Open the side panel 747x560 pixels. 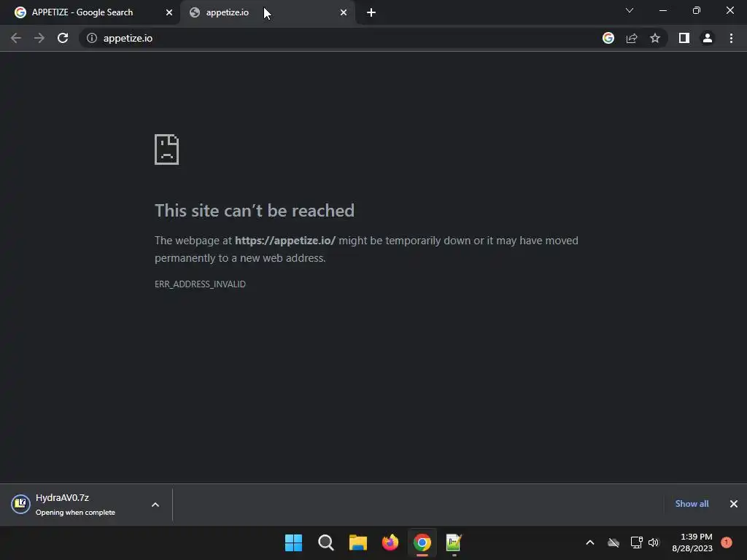[x=684, y=38]
